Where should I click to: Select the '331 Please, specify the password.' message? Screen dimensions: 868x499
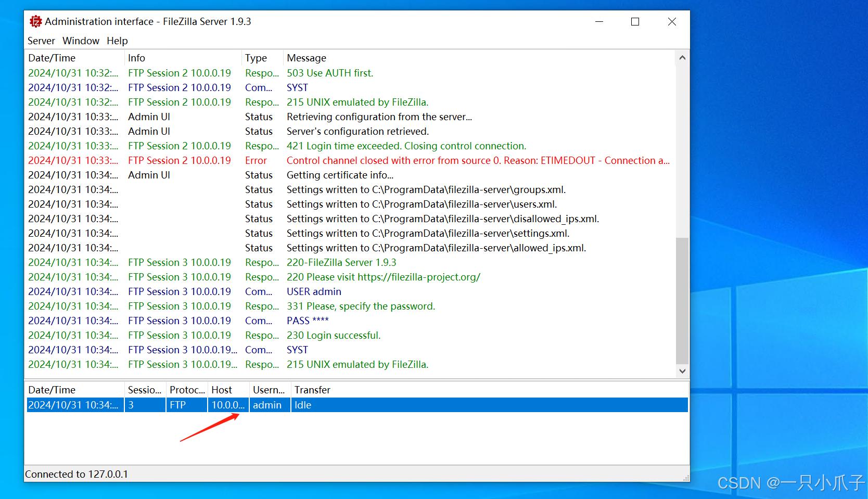click(x=361, y=306)
